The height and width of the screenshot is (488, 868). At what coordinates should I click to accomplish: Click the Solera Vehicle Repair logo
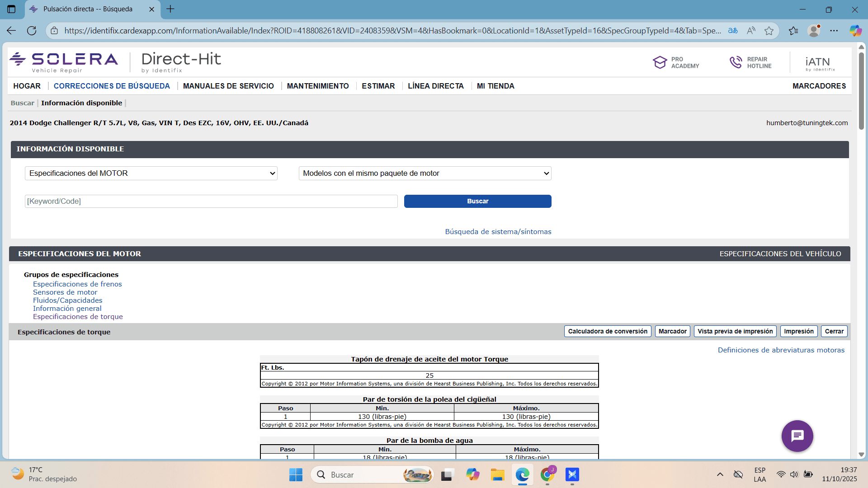63,62
